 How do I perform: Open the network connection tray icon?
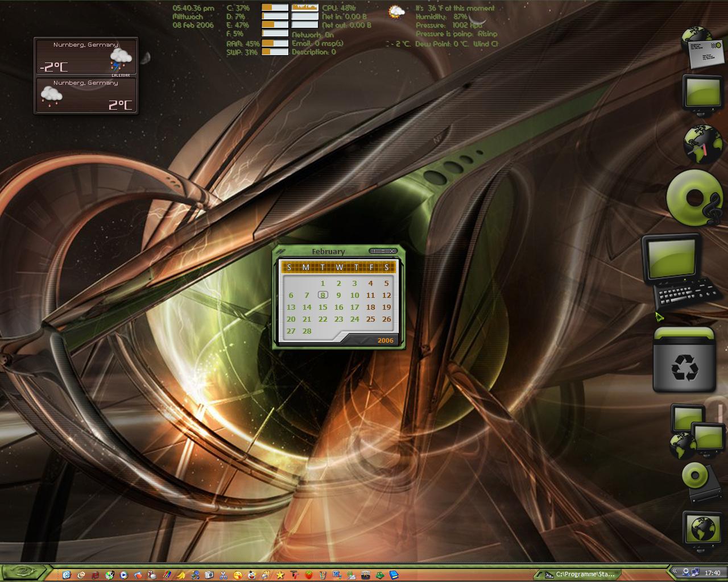[x=695, y=572]
